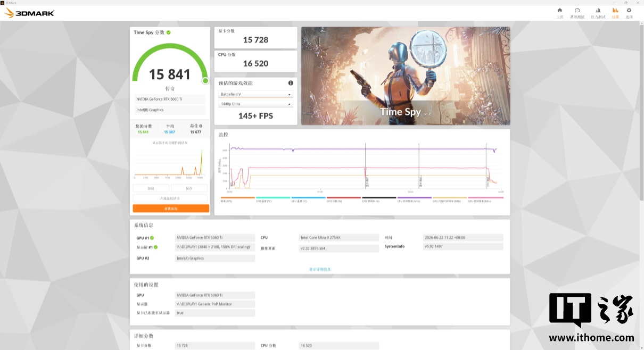This screenshot has height=350, width=644.
Task: Click the Intel Core Ultra 9 275HX field
Action: 340,238
